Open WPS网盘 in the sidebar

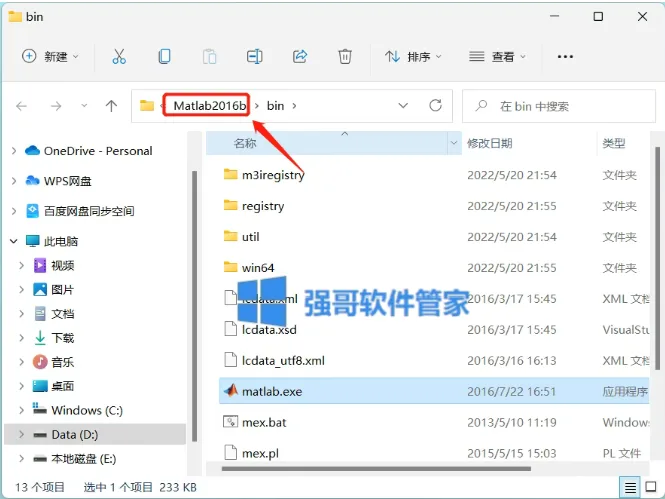(x=67, y=181)
